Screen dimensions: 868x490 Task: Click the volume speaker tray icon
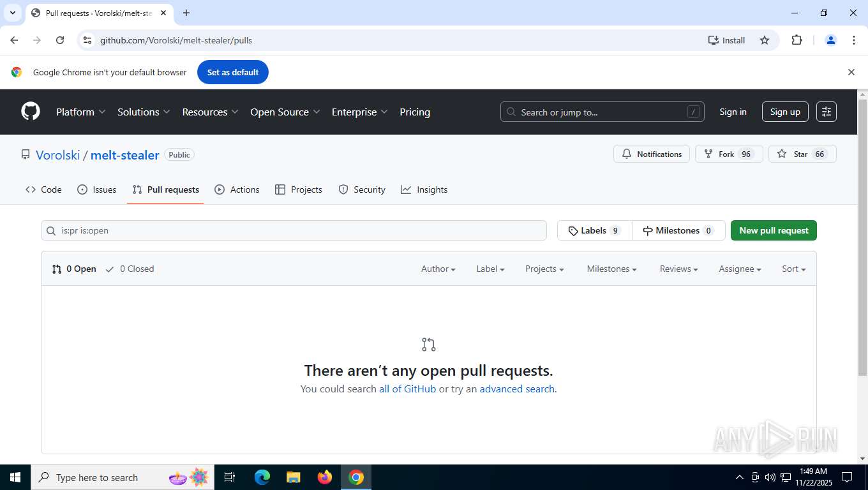pyautogui.click(x=770, y=477)
